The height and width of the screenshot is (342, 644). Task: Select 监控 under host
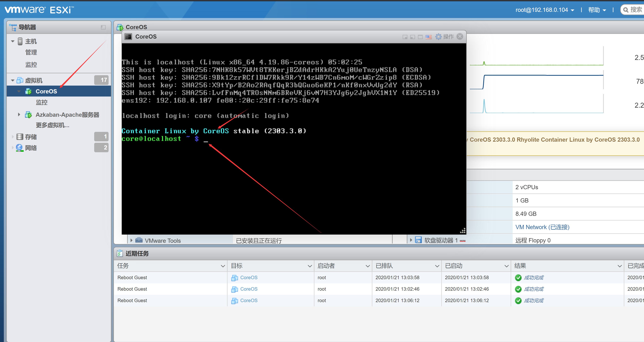(x=31, y=65)
